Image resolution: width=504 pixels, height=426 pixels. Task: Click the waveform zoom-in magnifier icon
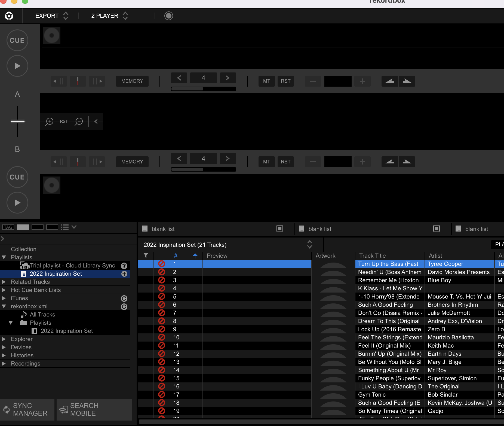pyautogui.click(x=49, y=121)
